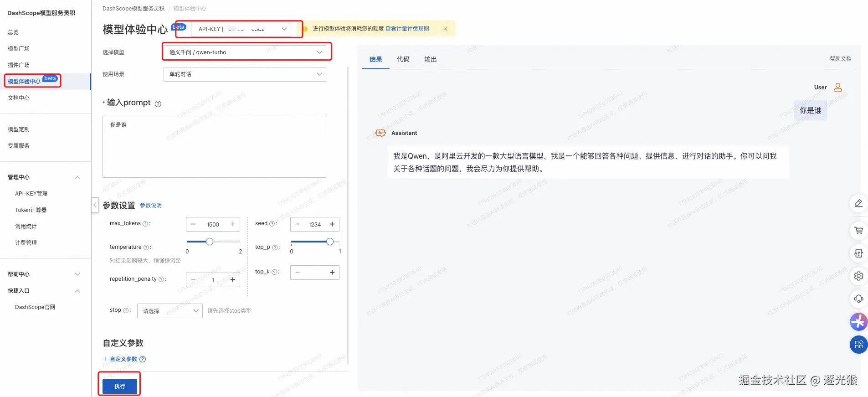Image resolution: width=868 pixels, height=397 pixels.
Task: Click the User avatar icon
Action: click(837, 88)
